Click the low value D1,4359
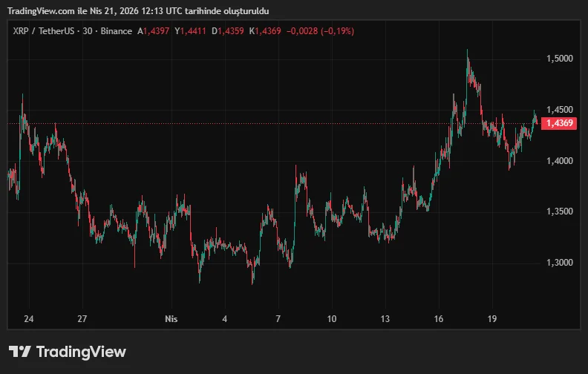This screenshot has width=588, height=374. point(228,31)
